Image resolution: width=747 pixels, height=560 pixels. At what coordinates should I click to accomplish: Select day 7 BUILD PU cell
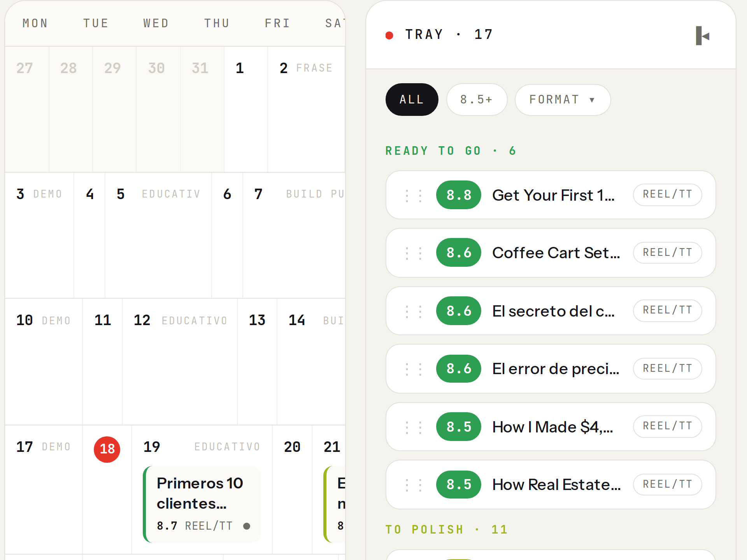294,235
